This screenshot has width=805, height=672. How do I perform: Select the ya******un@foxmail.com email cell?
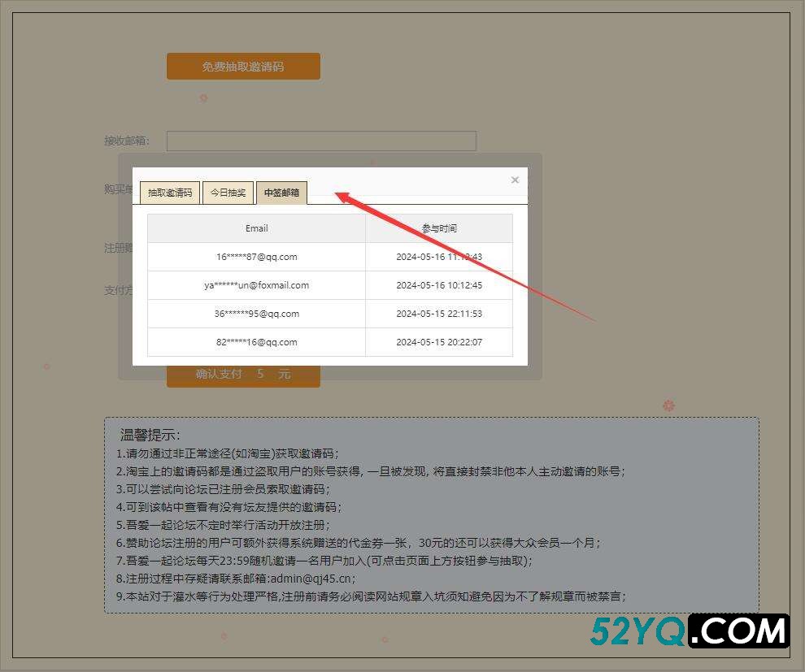tap(256, 285)
